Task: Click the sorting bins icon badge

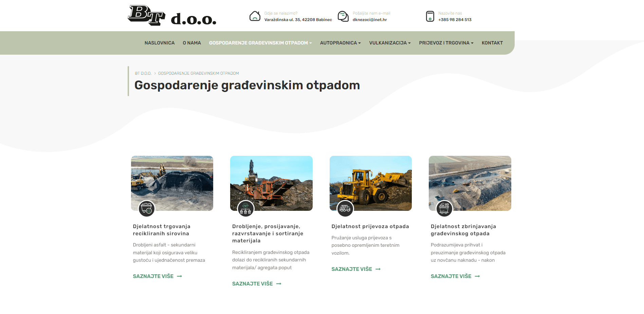Action: click(x=246, y=208)
